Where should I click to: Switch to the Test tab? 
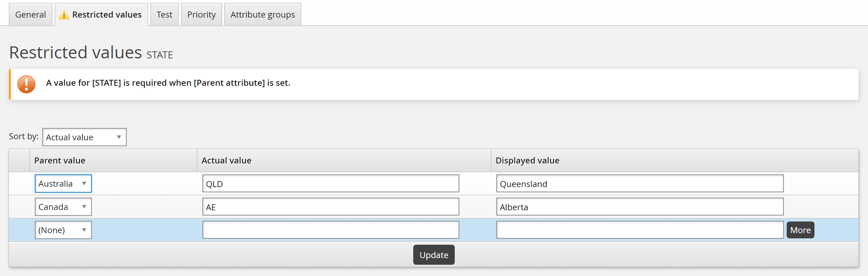[164, 15]
